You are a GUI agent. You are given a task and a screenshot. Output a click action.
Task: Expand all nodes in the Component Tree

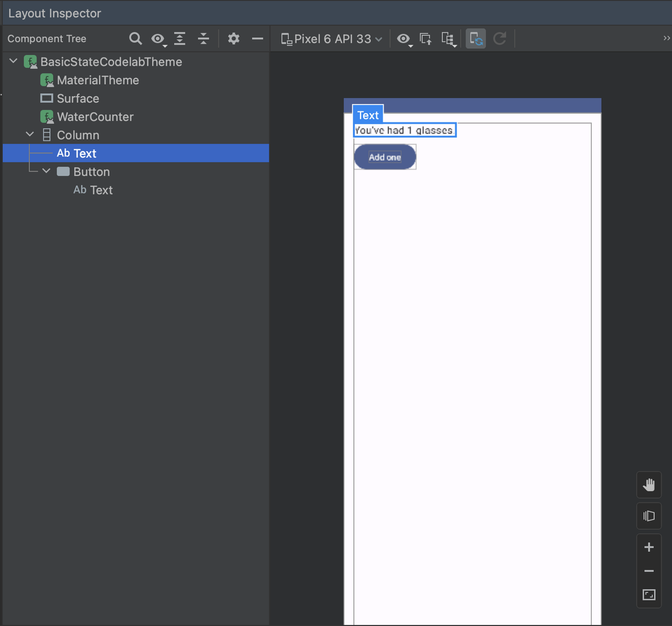tap(180, 39)
